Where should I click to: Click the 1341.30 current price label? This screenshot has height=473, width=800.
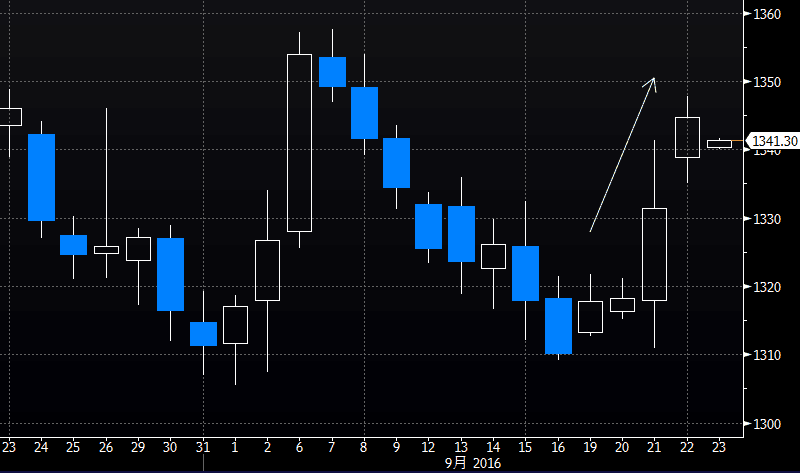coord(773,142)
